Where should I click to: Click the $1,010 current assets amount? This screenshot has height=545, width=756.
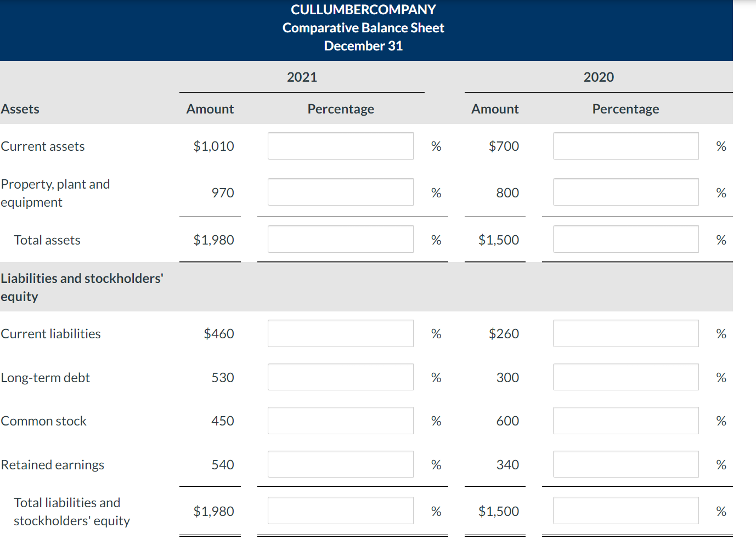click(x=213, y=146)
